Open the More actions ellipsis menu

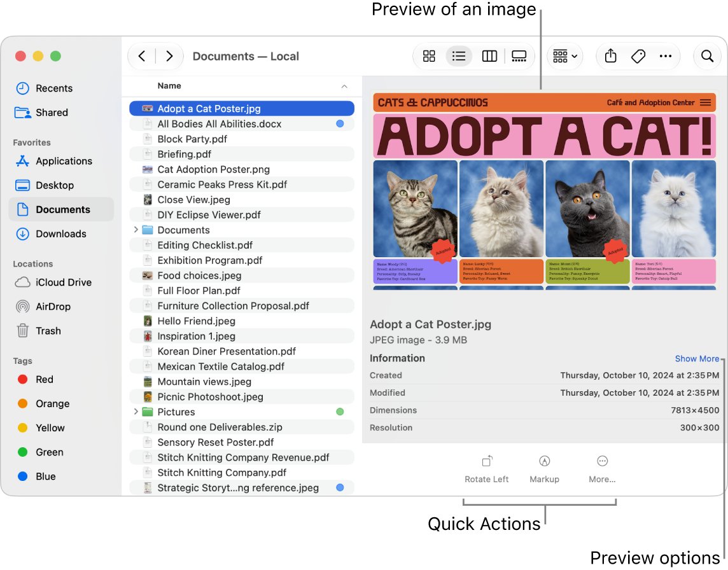point(666,56)
